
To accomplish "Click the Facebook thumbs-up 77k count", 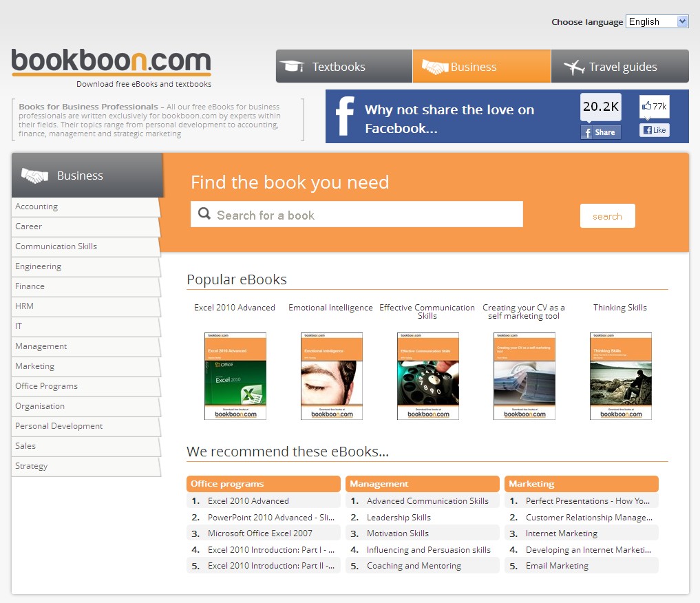I will click(x=655, y=106).
